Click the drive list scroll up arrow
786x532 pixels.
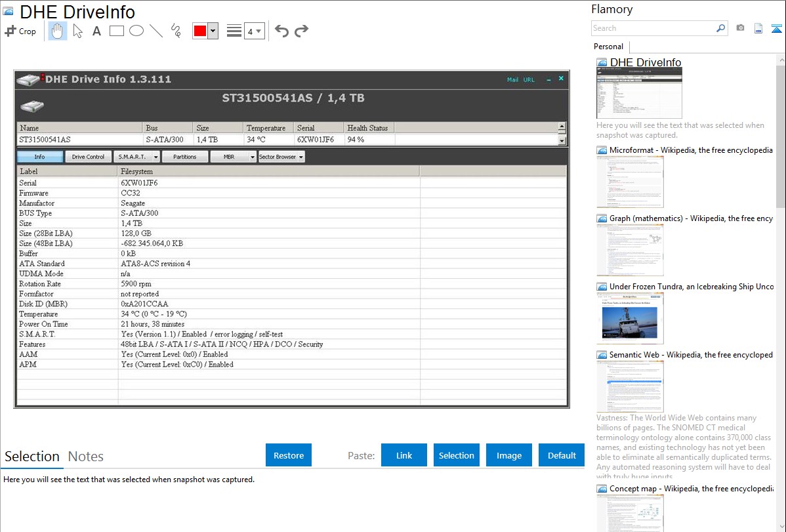[x=562, y=127]
